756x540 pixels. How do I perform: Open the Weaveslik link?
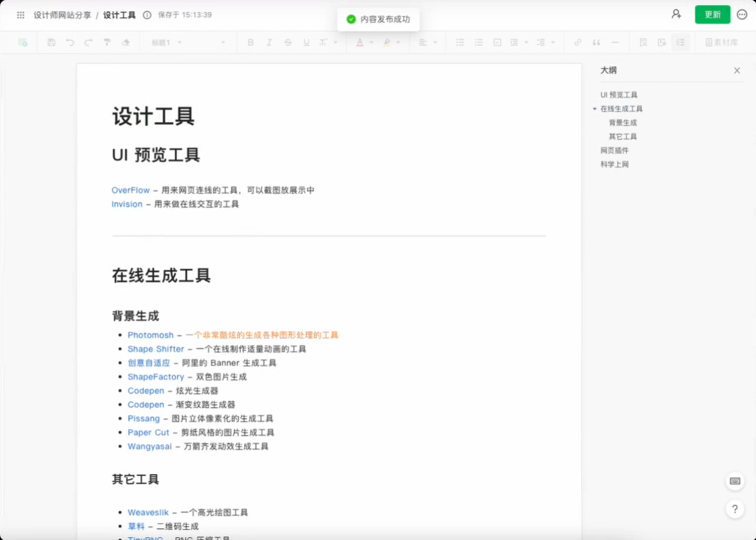pyautogui.click(x=148, y=512)
